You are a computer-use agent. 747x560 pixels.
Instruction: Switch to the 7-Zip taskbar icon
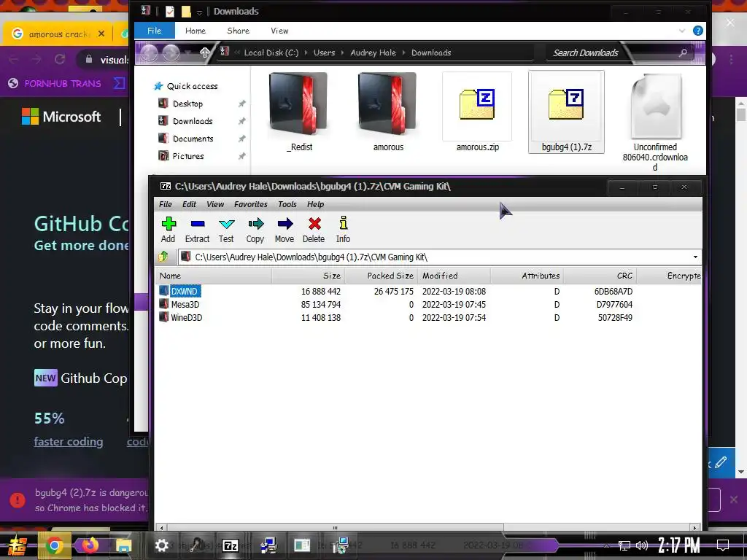coord(231,545)
